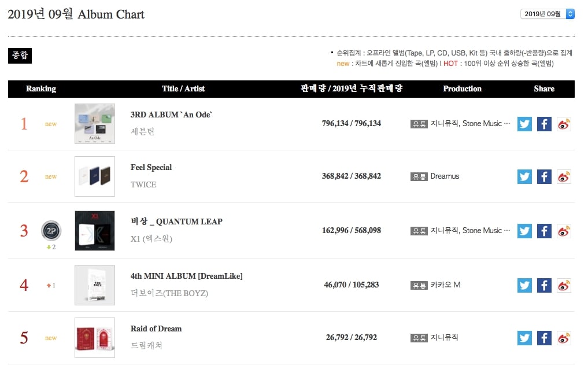Click the 2P platinum badge for X1
This screenshot has width=588, height=369.
tap(51, 231)
